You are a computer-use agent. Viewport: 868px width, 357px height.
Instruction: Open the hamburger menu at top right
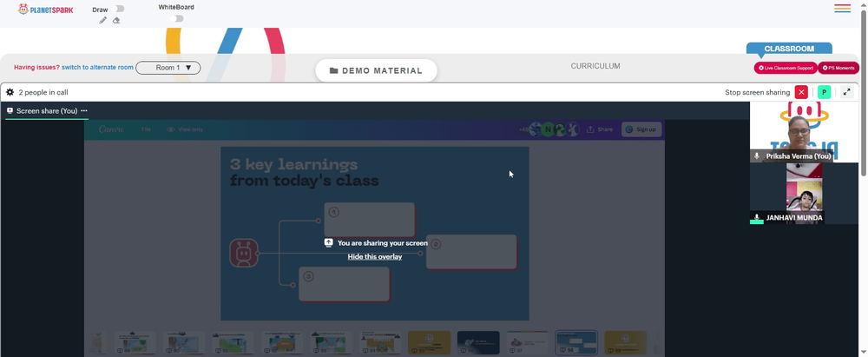[843, 9]
